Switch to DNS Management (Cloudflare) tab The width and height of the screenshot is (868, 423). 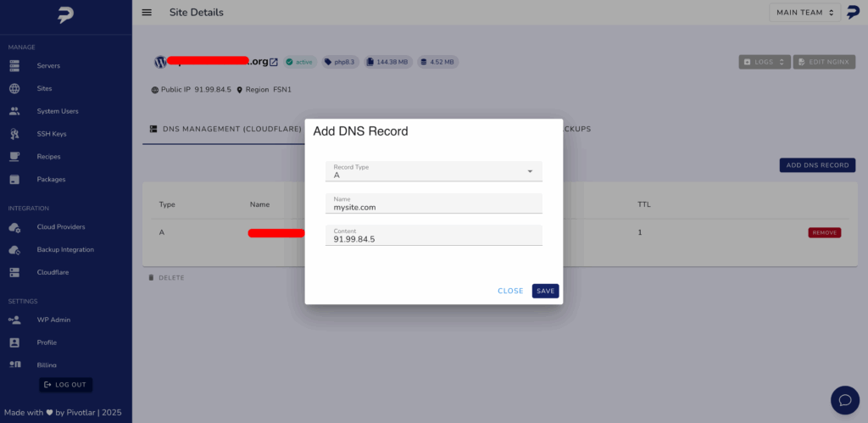225,129
